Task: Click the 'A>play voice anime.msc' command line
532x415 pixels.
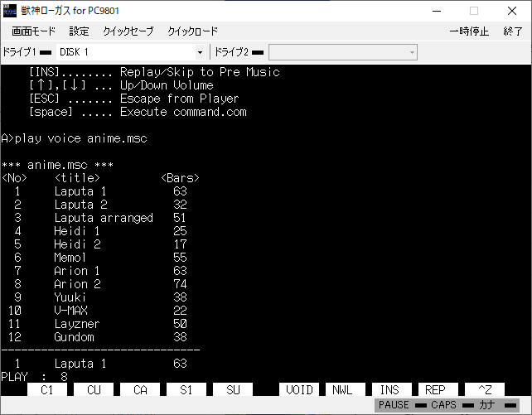Action: pyautogui.click(x=74, y=138)
